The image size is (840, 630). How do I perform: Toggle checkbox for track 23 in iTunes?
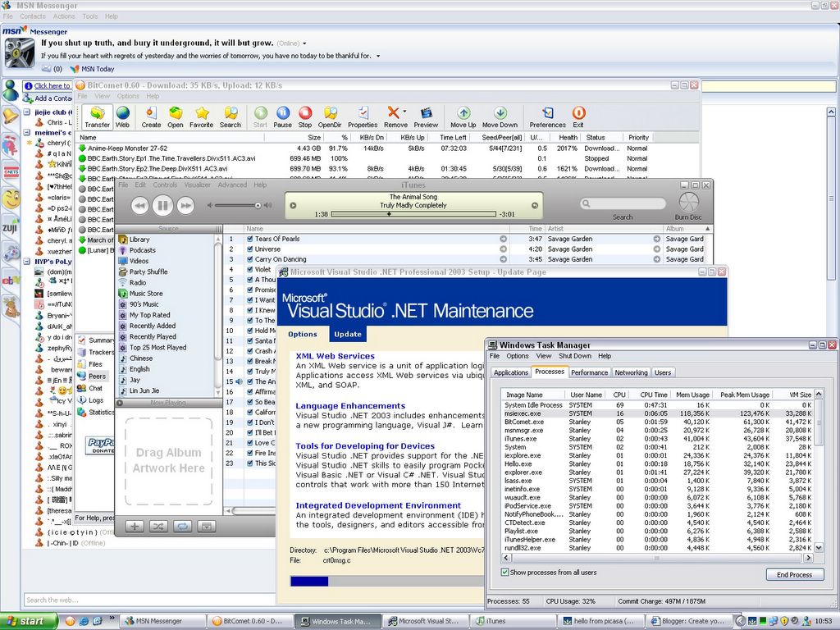click(x=249, y=463)
